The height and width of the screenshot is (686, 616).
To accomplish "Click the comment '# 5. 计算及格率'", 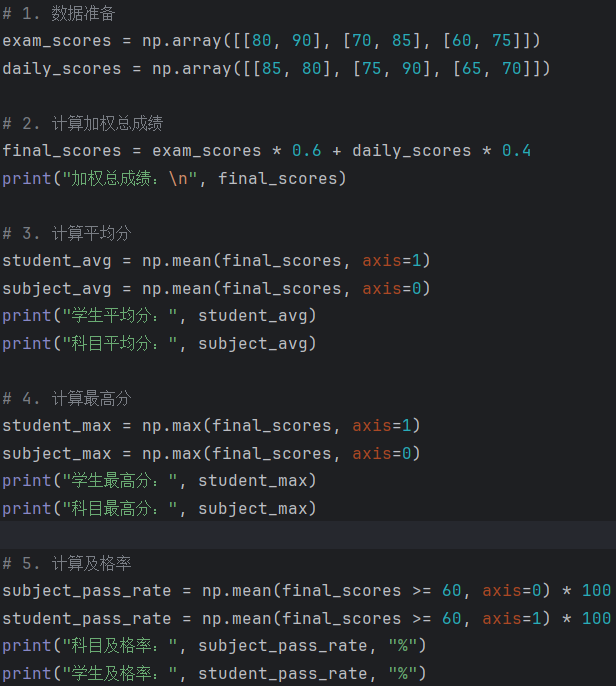I will pyautogui.click(x=66, y=563).
